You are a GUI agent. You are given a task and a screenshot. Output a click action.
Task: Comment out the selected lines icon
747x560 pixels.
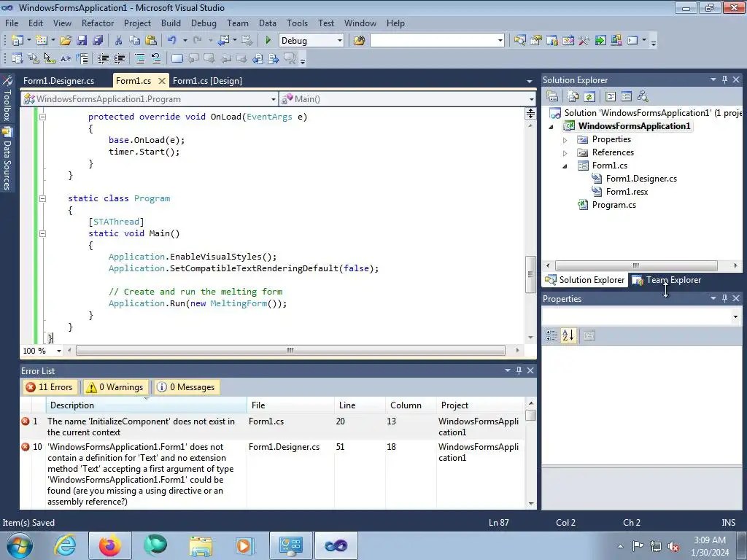(x=140, y=58)
